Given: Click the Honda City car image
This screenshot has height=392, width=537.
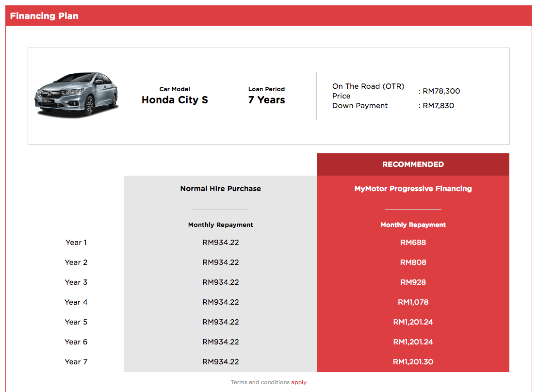Looking at the screenshot, I should point(76,95).
